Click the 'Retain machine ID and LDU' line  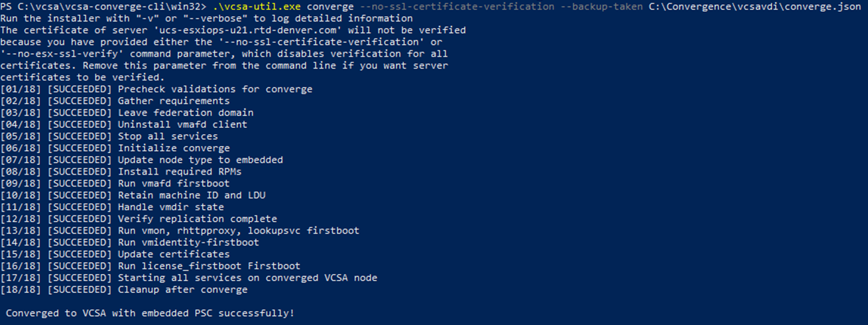point(192,196)
